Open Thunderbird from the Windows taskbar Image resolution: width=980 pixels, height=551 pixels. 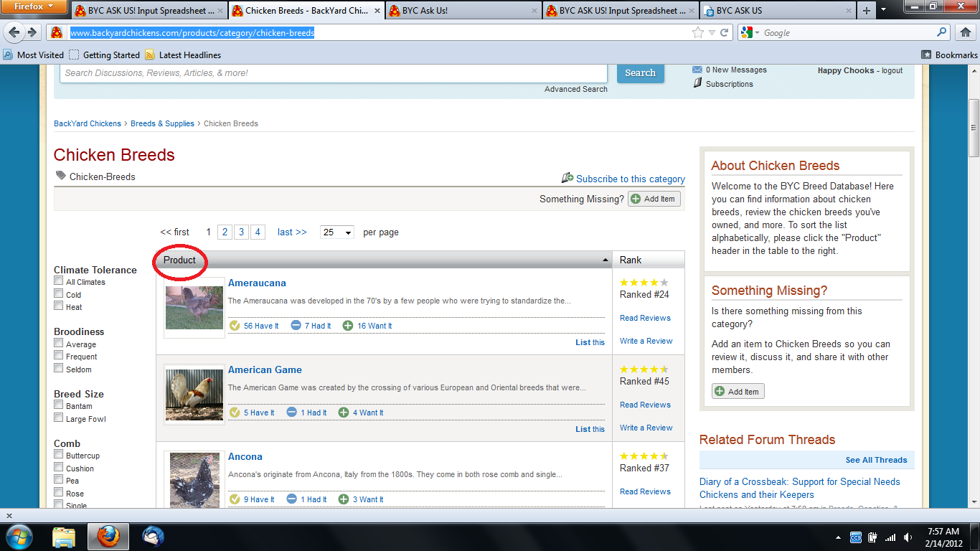[153, 536]
